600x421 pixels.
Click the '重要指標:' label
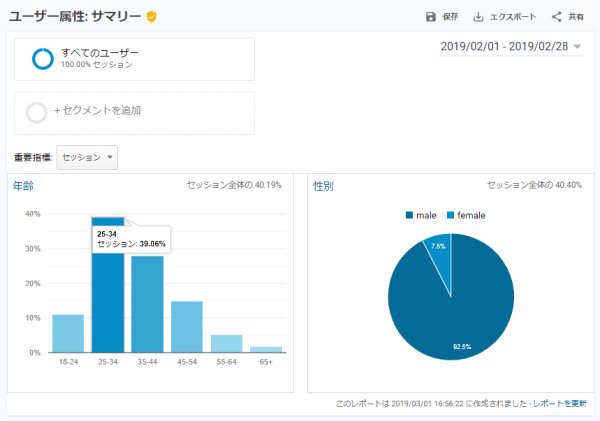coord(33,157)
